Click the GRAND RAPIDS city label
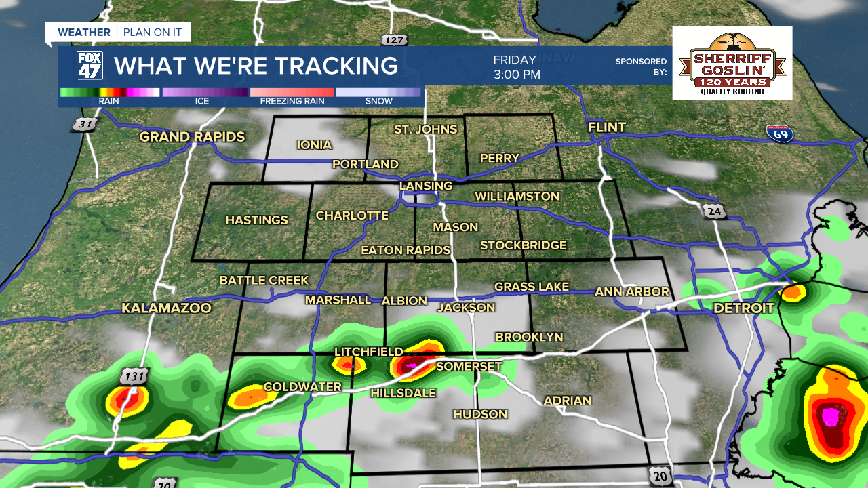This screenshot has width=868, height=488. (192, 137)
